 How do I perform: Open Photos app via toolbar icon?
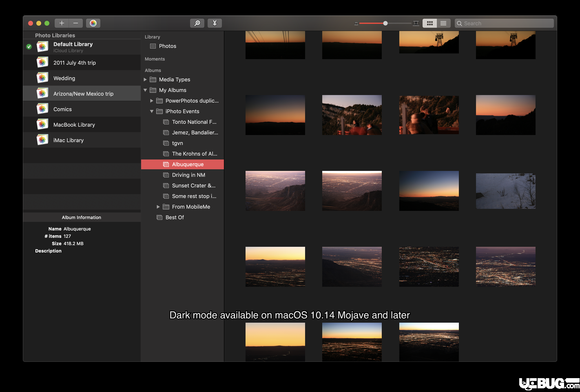tap(93, 23)
